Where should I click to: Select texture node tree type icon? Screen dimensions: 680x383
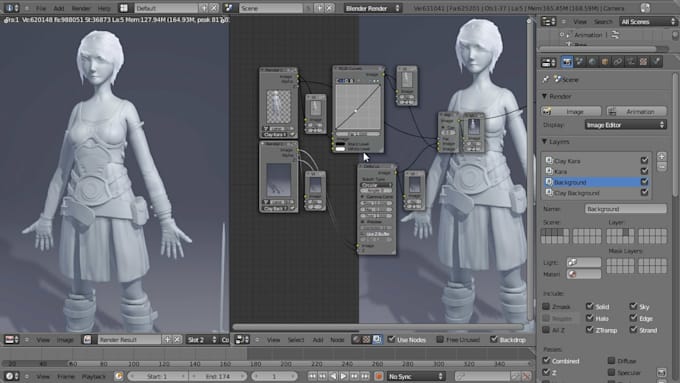[x=366, y=340]
